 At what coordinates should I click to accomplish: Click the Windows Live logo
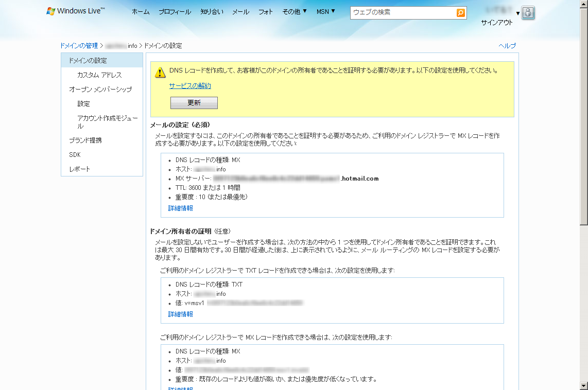point(75,11)
